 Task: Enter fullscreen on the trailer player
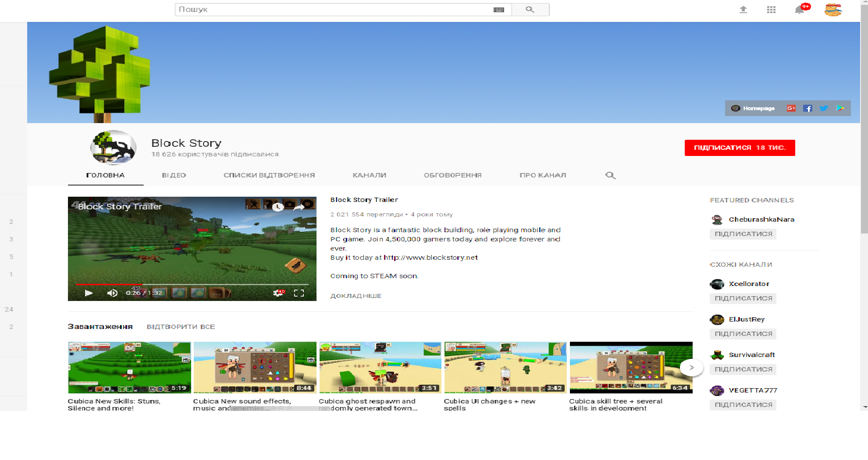point(299,293)
